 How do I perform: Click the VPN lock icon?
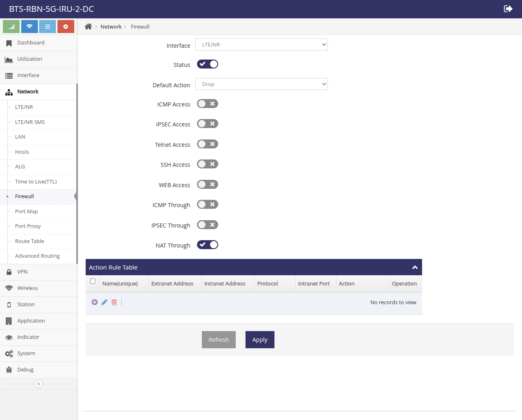[9, 272]
